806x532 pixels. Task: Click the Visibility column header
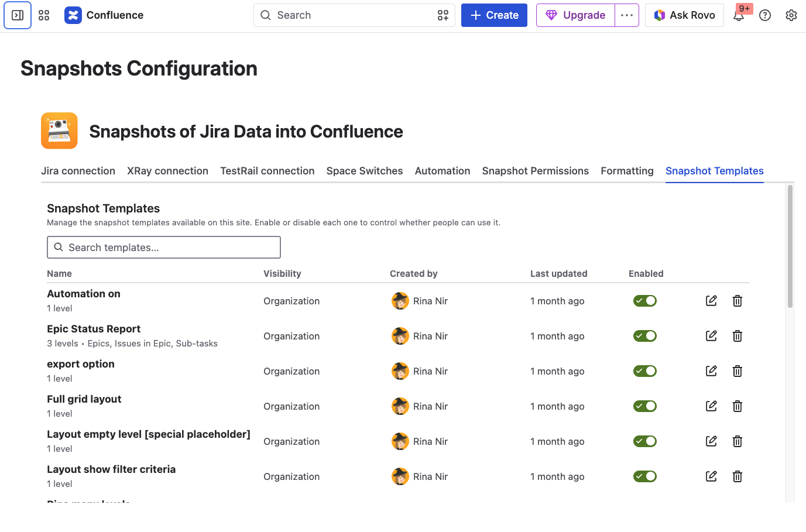[x=282, y=273]
